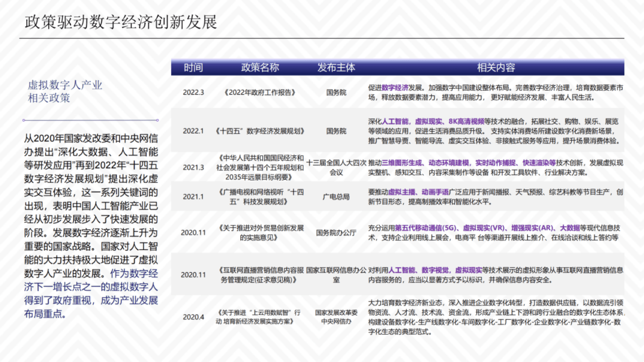Click the 国务院办公厅 publisher cell
This screenshot has height=362, width=644.
click(336, 233)
